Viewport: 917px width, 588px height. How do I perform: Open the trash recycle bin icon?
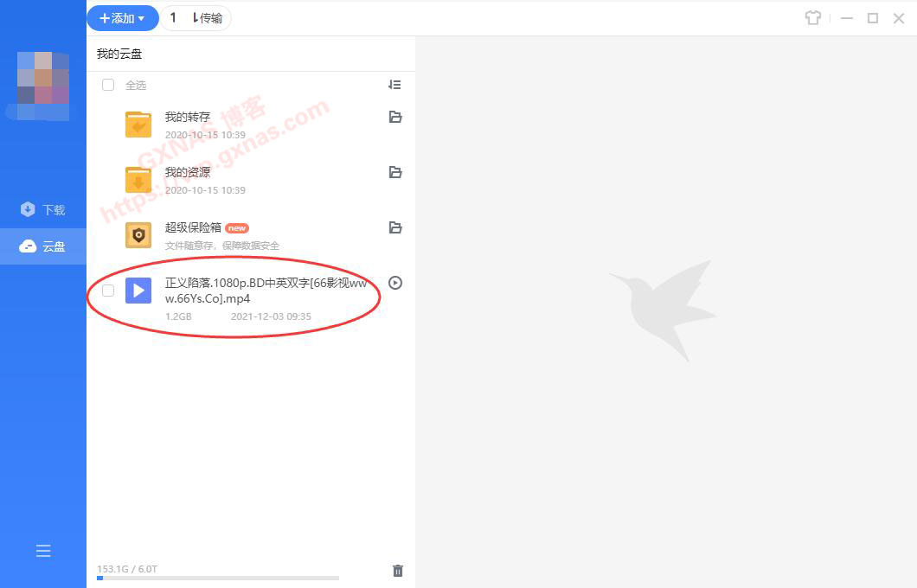point(398,571)
